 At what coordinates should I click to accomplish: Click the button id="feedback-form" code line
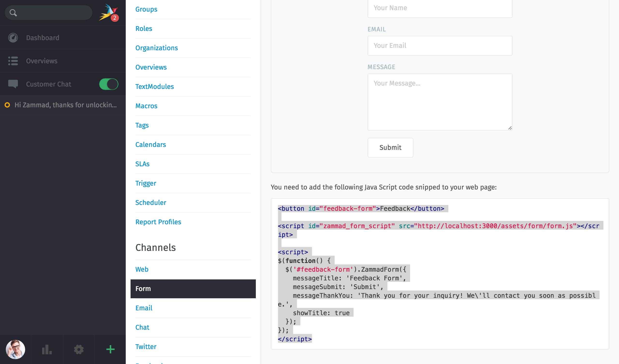point(361,209)
